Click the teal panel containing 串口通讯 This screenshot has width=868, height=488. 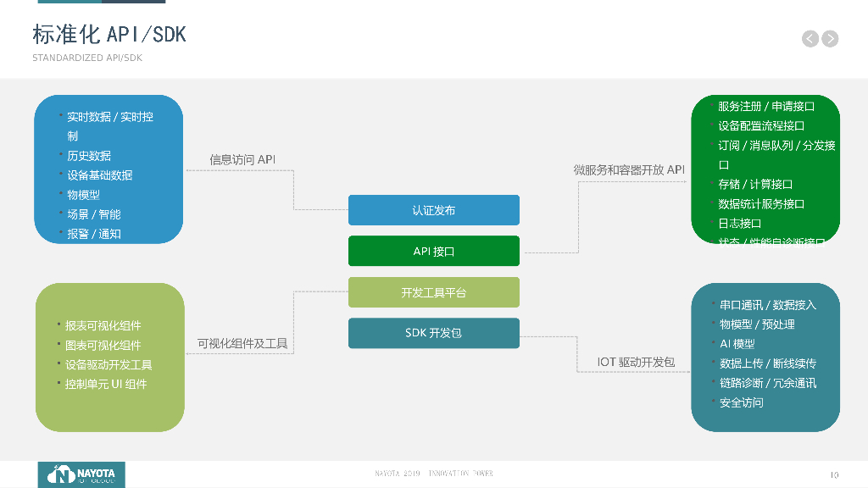click(x=765, y=356)
